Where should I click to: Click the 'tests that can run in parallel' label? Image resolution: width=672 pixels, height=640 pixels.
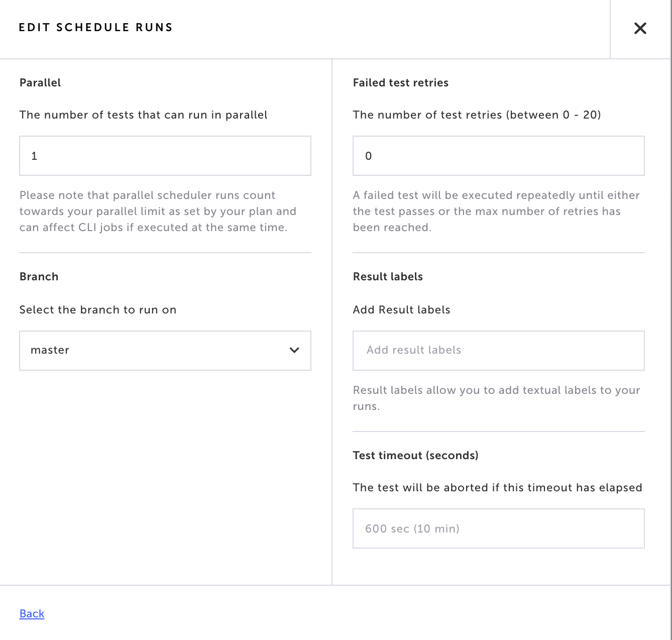point(143,115)
